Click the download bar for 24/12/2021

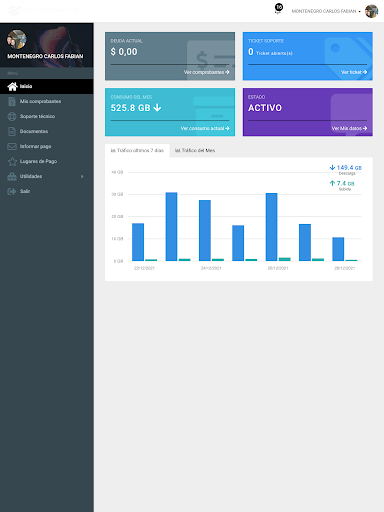(x=205, y=230)
